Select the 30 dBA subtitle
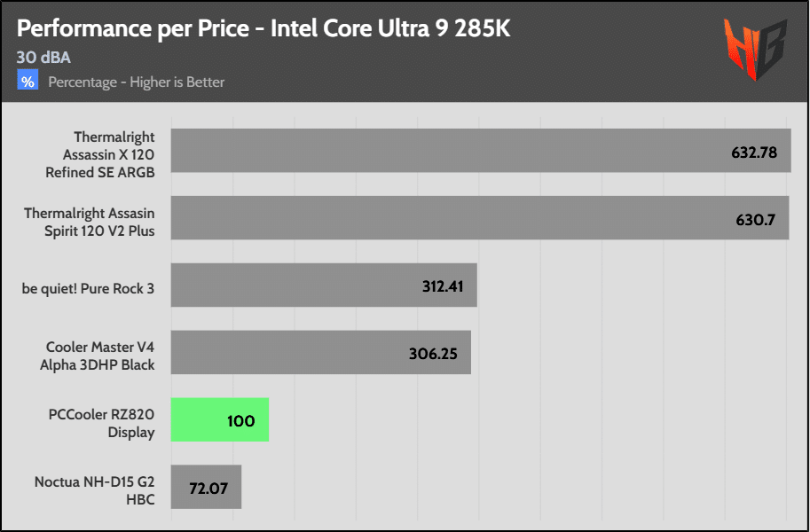The width and height of the screenshot is (810, 532). tap(43, 58)
